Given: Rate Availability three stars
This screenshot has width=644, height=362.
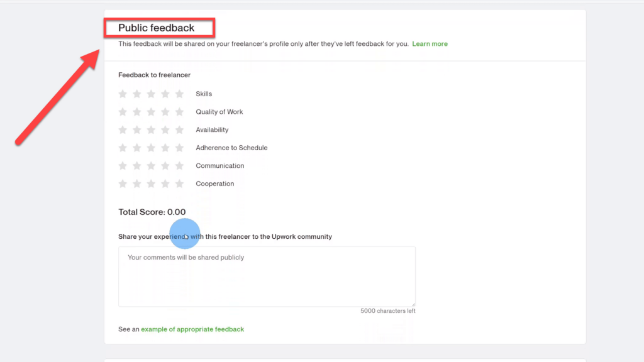Looking at the screenshot, I should pos(151,129).
